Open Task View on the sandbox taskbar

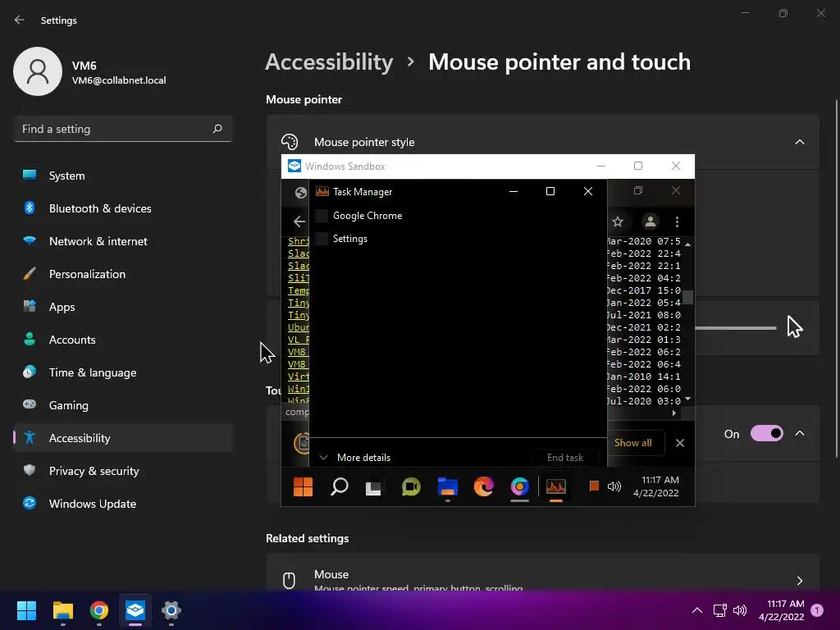373,487
